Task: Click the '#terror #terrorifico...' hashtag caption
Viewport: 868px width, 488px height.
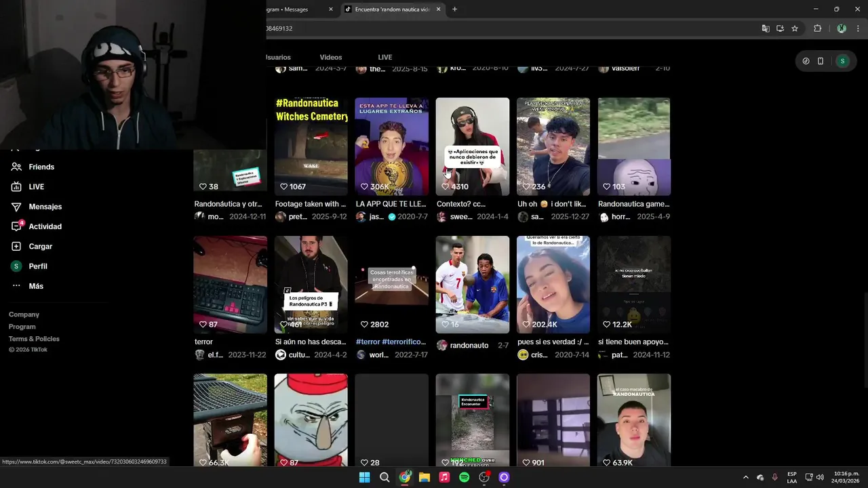Action: (x=391, y=342)
